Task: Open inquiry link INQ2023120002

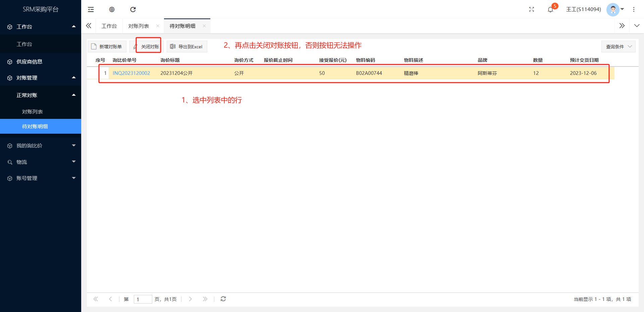Action: [x=131, y=73]
